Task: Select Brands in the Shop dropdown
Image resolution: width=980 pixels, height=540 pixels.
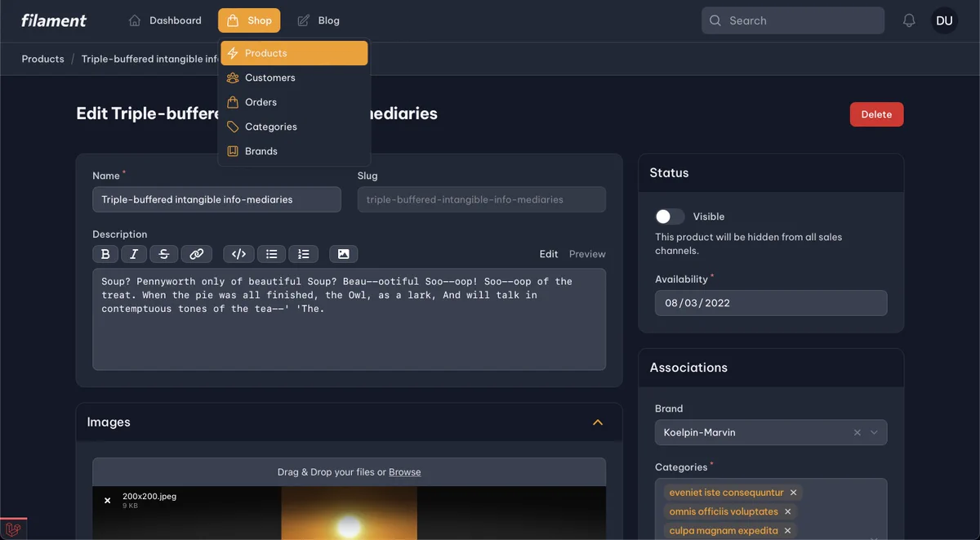Action: [294, 151]
